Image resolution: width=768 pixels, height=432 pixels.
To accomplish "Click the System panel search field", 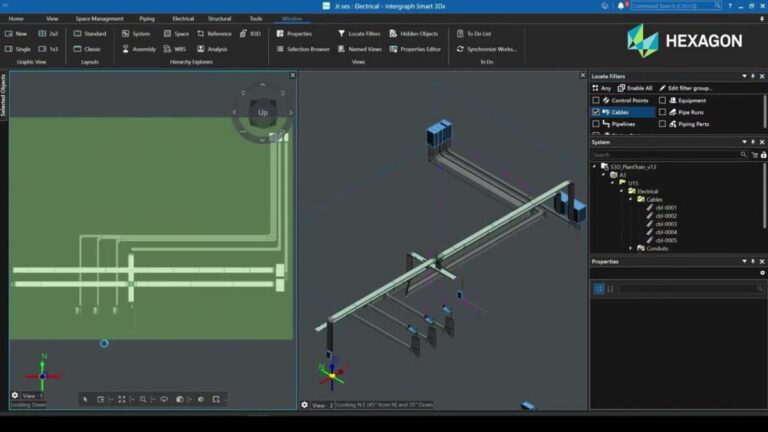I will point(670,155).
